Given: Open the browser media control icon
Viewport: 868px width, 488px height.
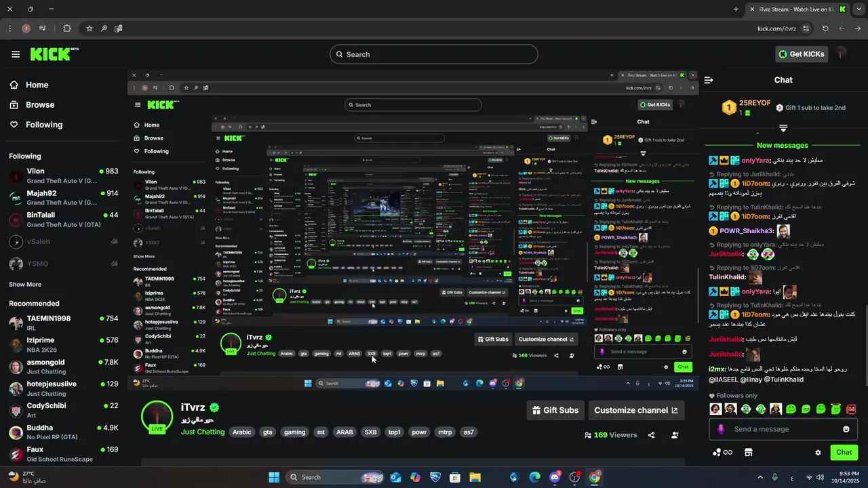Looking at the screenshot, I should click(x=43, y=28).
